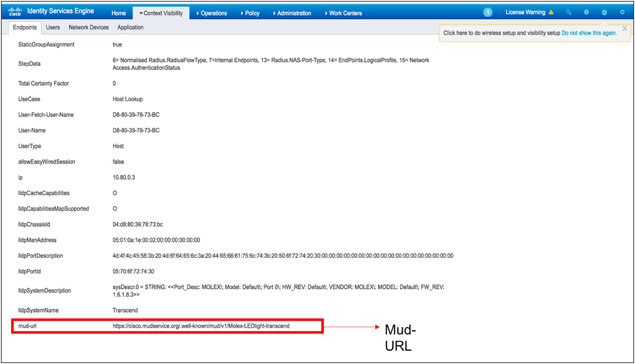
Task: Select the User-Name value D8-80-39-78-73-BC
Action: [x=136, y=130]
